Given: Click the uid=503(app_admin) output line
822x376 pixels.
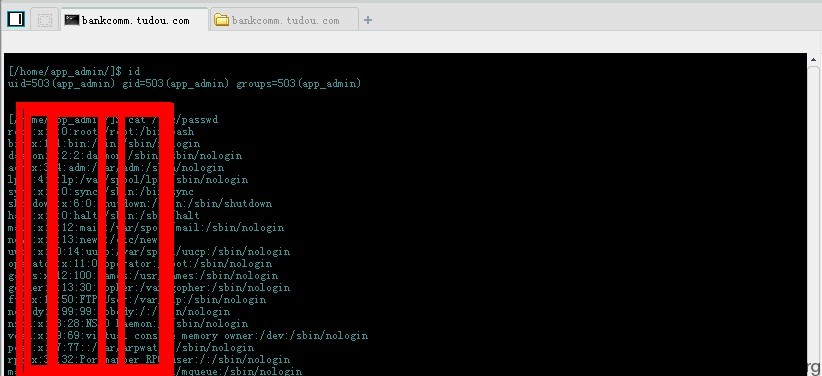Looking at the screenshot, I should [185, 83].
